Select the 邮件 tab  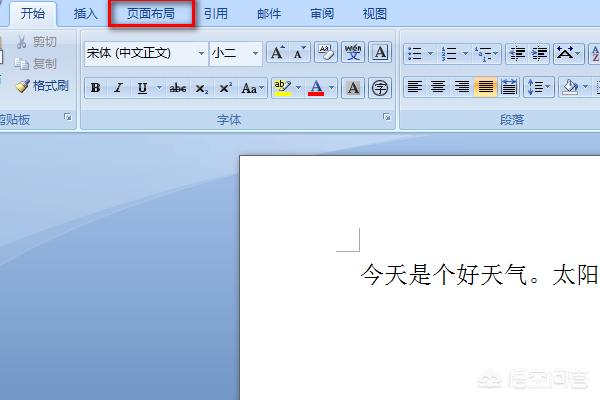269,14
